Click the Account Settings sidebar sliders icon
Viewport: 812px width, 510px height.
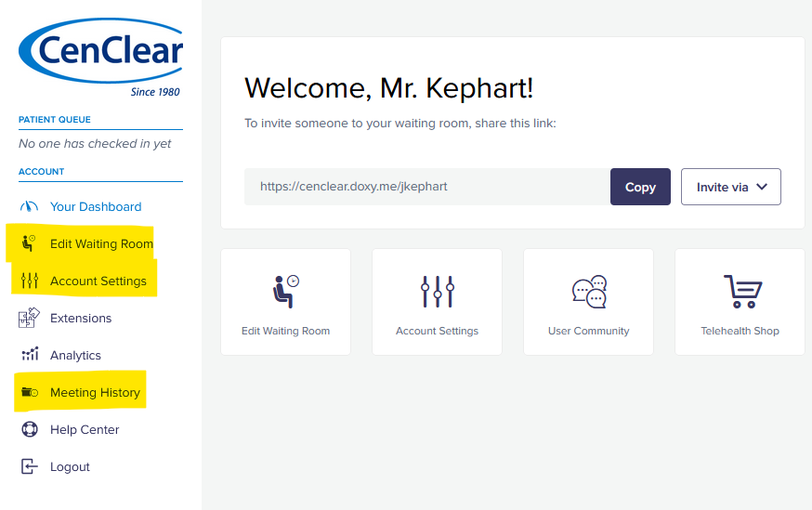pyautogui.click(x=30, y=281)
